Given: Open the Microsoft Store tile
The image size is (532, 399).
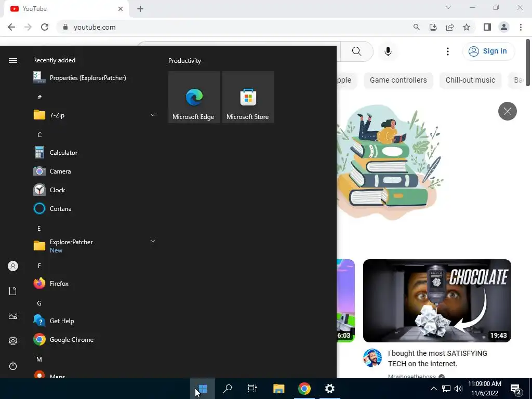Looking at the screenshot, I should click(248, 97).
